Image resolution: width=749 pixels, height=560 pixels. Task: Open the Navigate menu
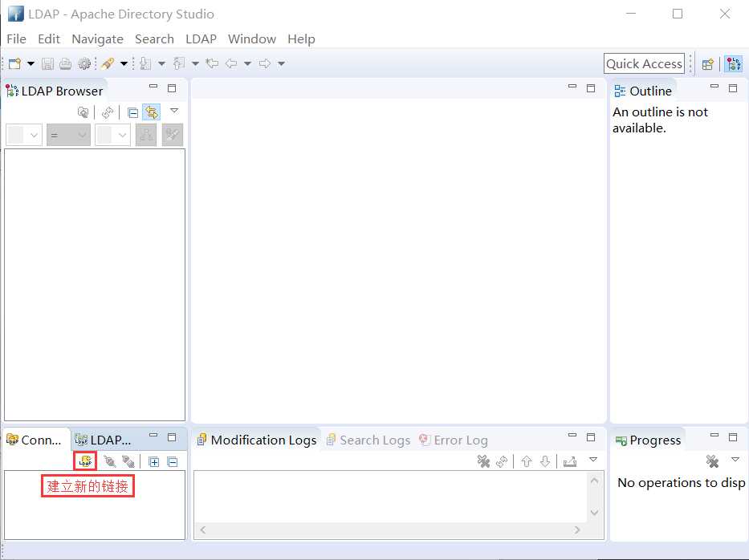[97, 39]
